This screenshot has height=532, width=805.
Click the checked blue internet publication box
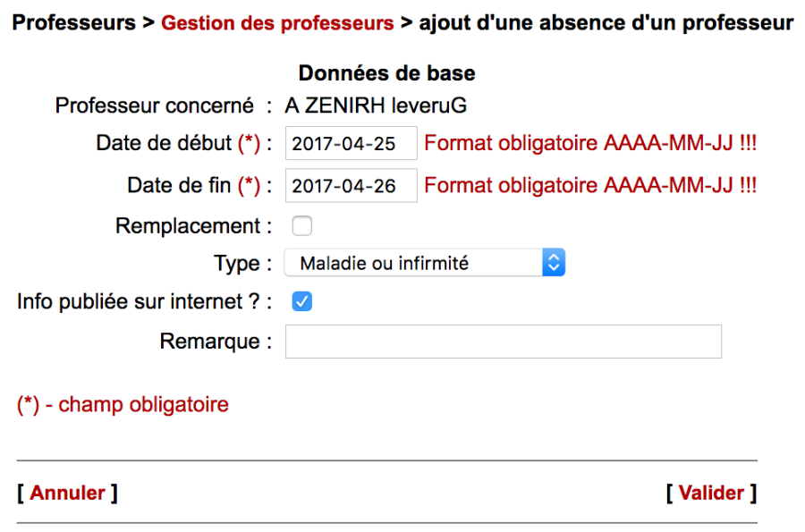click(301, 301)
